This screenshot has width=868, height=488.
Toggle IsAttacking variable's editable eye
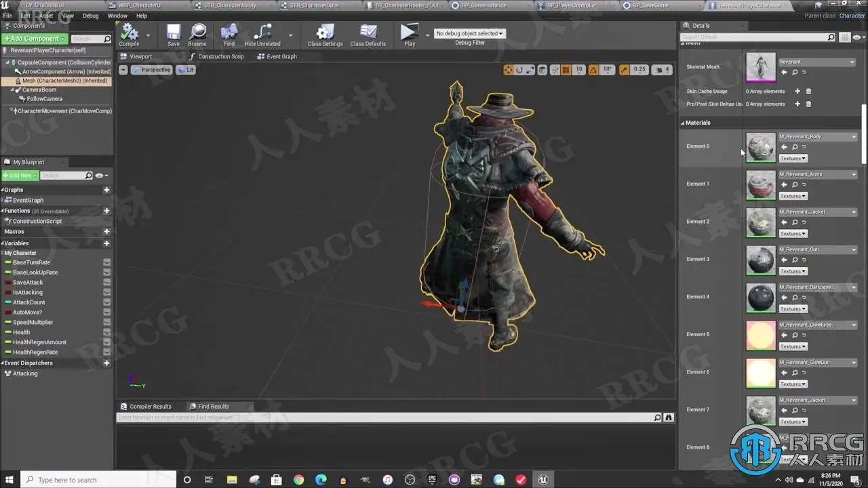(106, 293)
